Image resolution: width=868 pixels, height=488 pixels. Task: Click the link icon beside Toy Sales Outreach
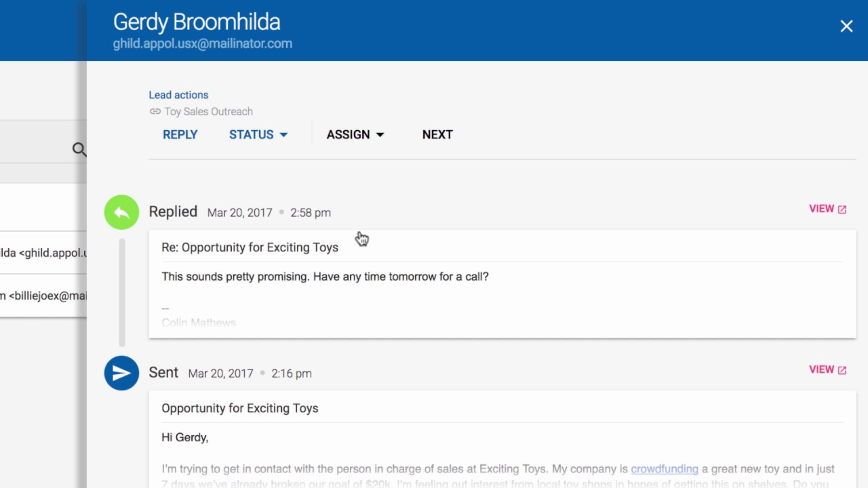(155, 111)
